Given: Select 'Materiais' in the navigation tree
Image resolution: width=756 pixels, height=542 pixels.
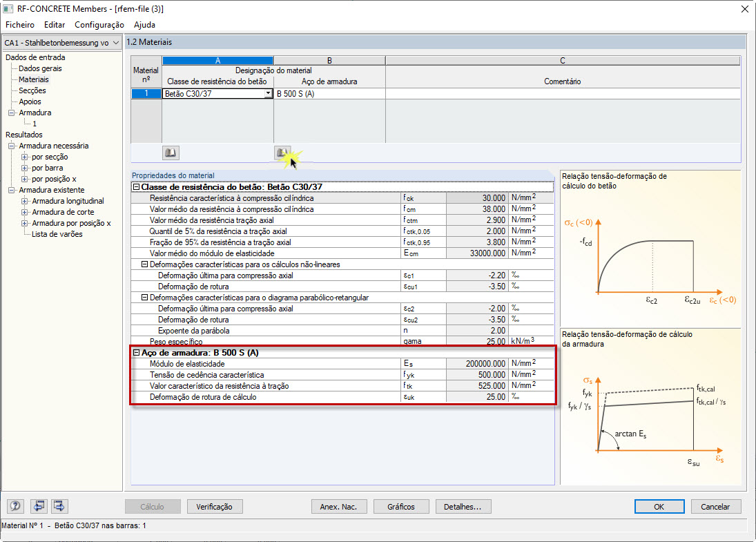Looking at the screenshot, I should click(34, 79).
